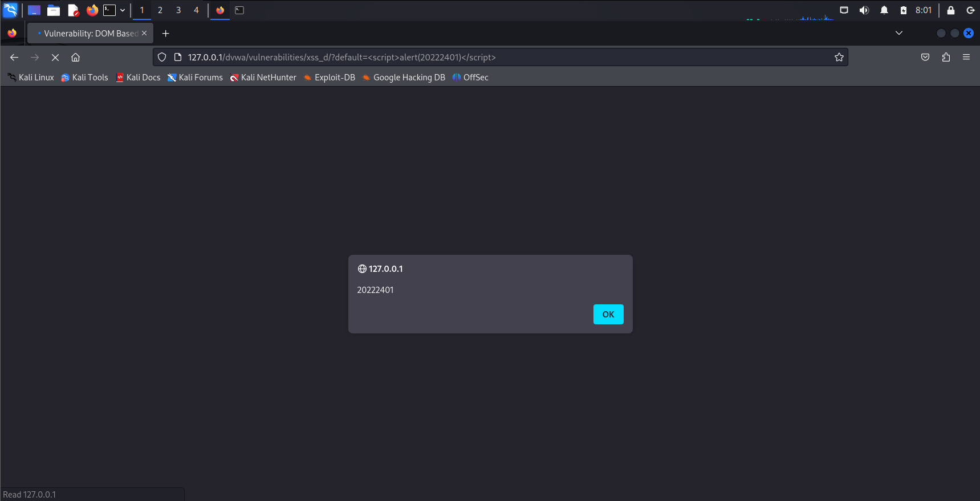Click site information page icon
The height and width of the screenshot is (501, 980).
pos(177,57)
